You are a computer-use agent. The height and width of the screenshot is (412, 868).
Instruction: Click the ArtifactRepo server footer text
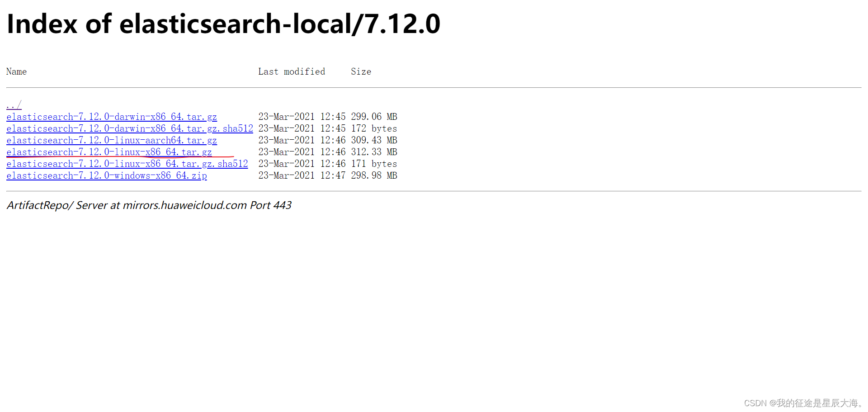pyautogui.click(x=149, y=205)
